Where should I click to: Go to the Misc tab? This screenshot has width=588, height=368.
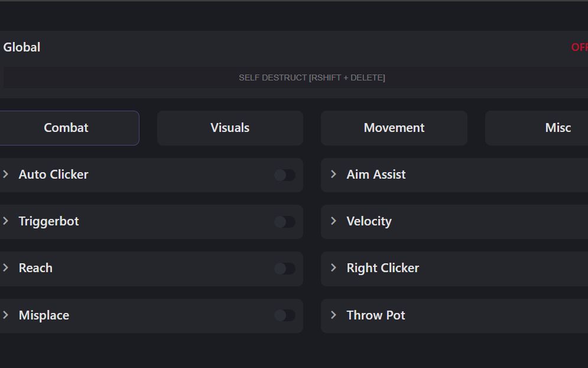557,128
